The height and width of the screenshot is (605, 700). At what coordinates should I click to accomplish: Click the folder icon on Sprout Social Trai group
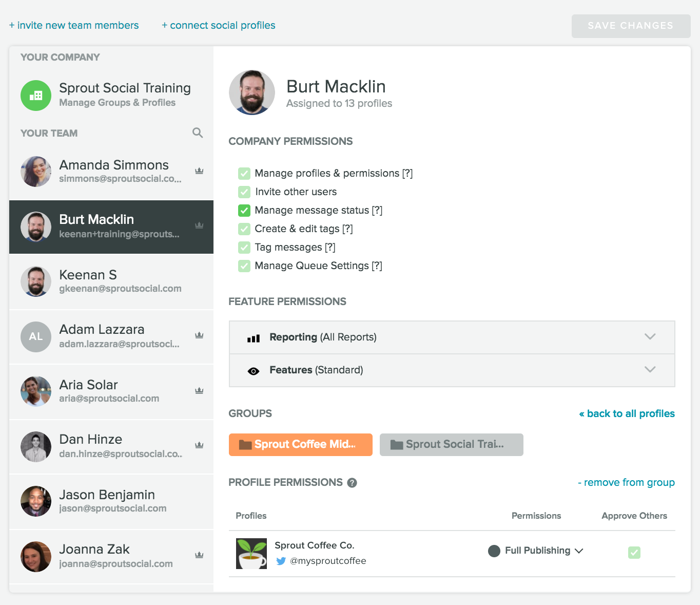(397, 445)
